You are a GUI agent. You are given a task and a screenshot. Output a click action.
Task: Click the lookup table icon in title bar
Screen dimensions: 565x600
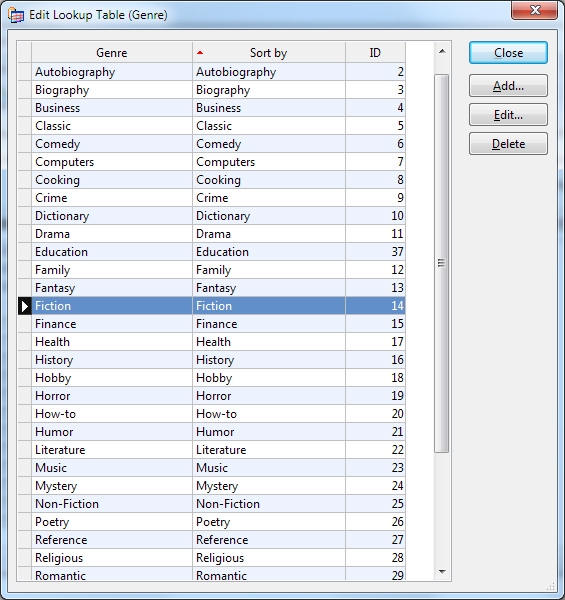(16, 15)
